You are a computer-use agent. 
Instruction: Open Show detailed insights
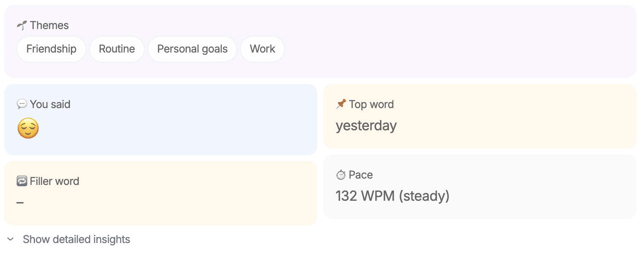76,239
